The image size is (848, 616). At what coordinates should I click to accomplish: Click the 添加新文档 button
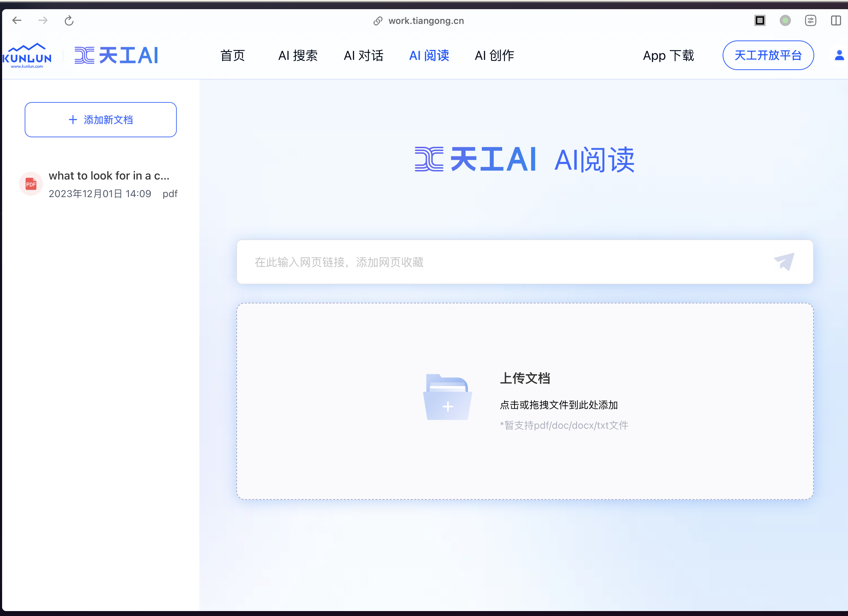101,120
